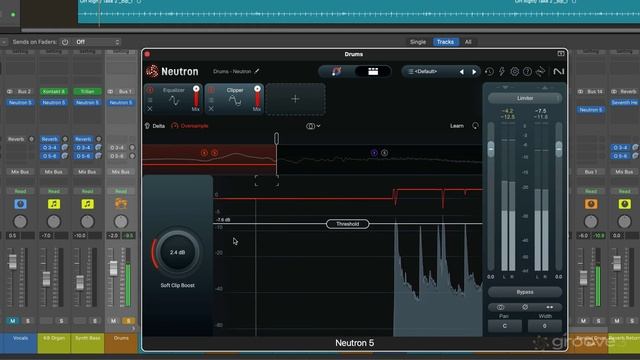
Task: Click the stereo swap dots icon below Bypass
Action: click(550, 307)
